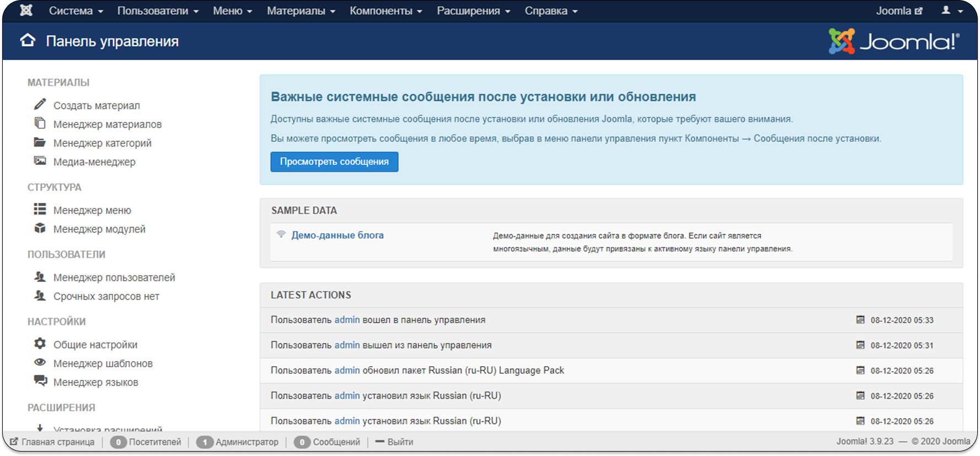Expand the Расширения dropdown menu
Image resolution: width=980 pixels, height=456 pixels.
(x=473, y=10)
